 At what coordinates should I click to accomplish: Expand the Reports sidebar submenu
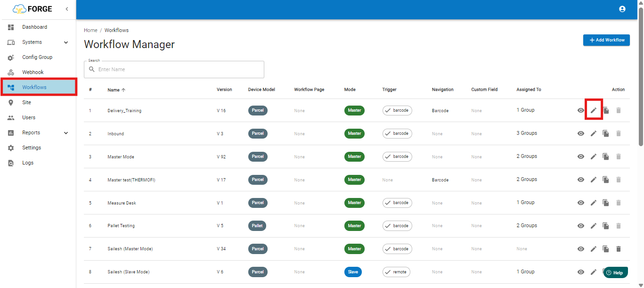pos(66,133)
